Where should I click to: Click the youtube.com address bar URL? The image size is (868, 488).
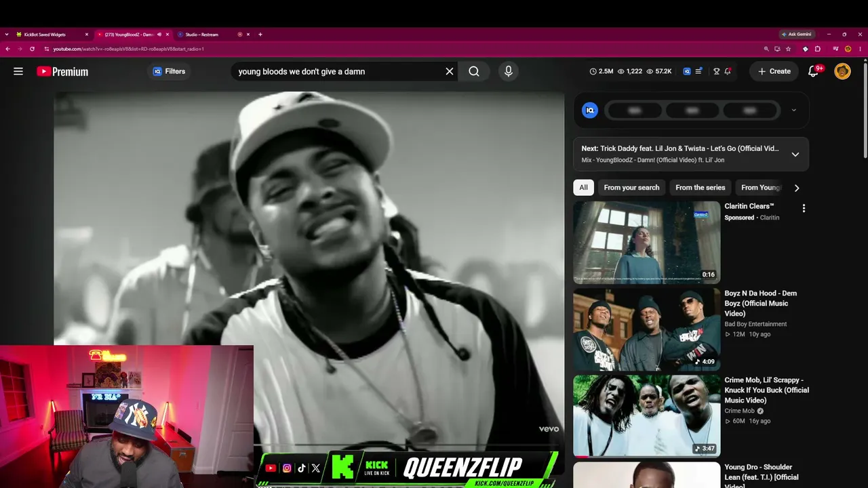coord(129,49)
